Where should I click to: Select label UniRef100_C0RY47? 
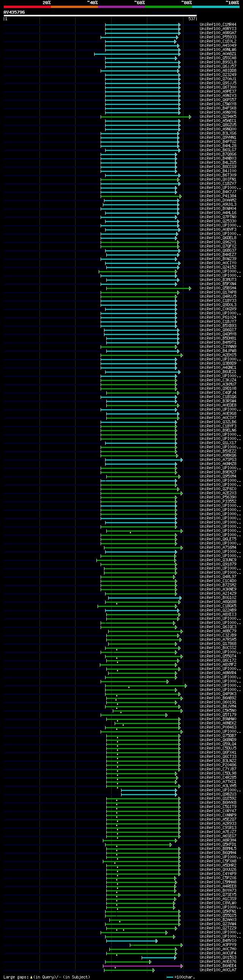click(x=218, y=811)
